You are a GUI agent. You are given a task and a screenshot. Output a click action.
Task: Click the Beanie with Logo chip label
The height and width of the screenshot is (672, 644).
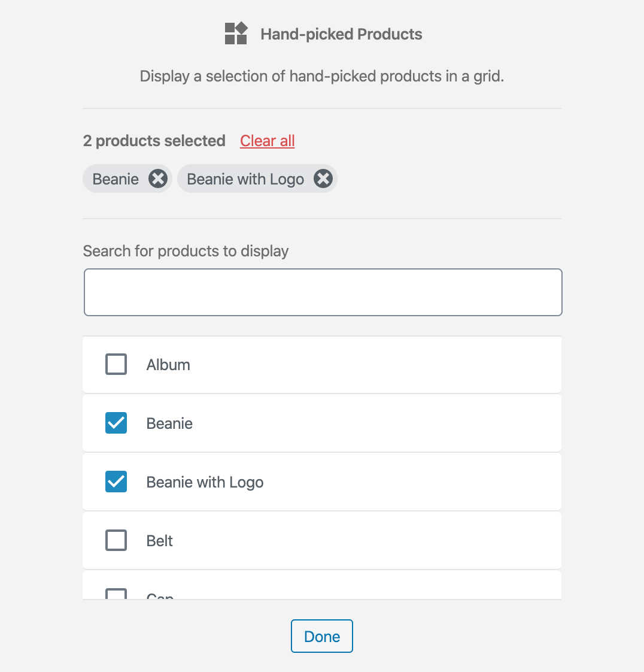point(245,179)
